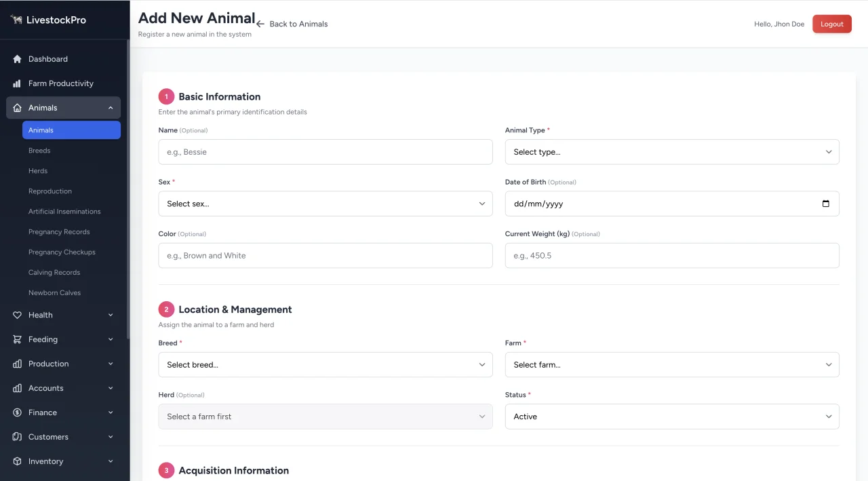Image resolution: width=868 pixels, height=481 pixels.
Task: Click the Production chart icon
Action: (18, 364)
